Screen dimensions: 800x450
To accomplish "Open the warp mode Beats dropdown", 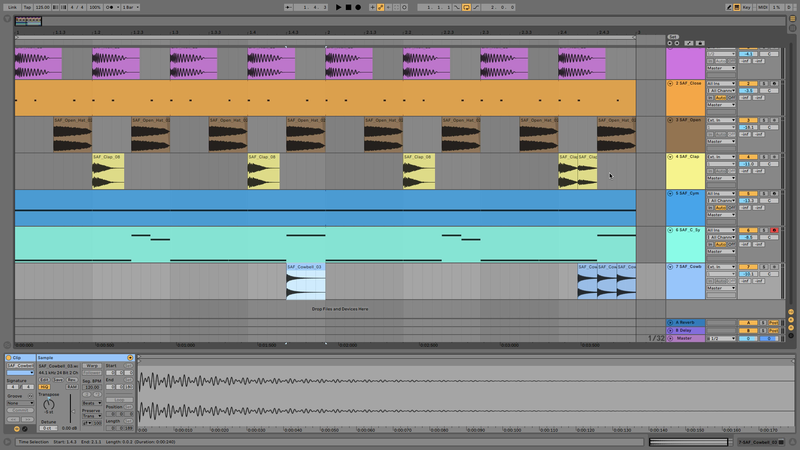I will (92, 403).
